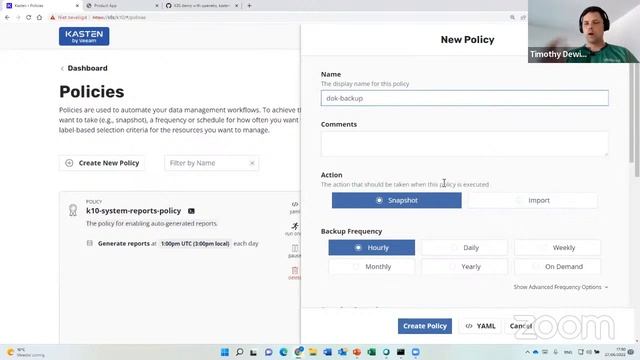
Task: Show hidden system tray icons chevron
Action: pyautogui.click(x=527, y=352)
